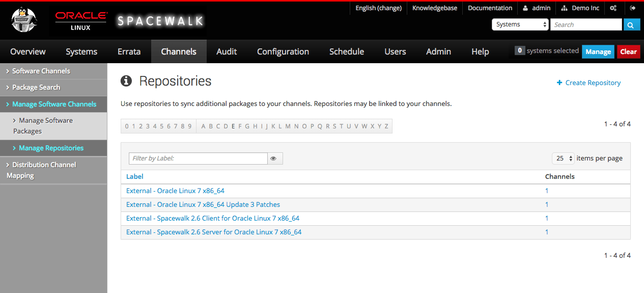The width and height of the screenshot is (644, 293).
Task: Click the letter S in alphabet bar
Action: click(x=334, y=126)
